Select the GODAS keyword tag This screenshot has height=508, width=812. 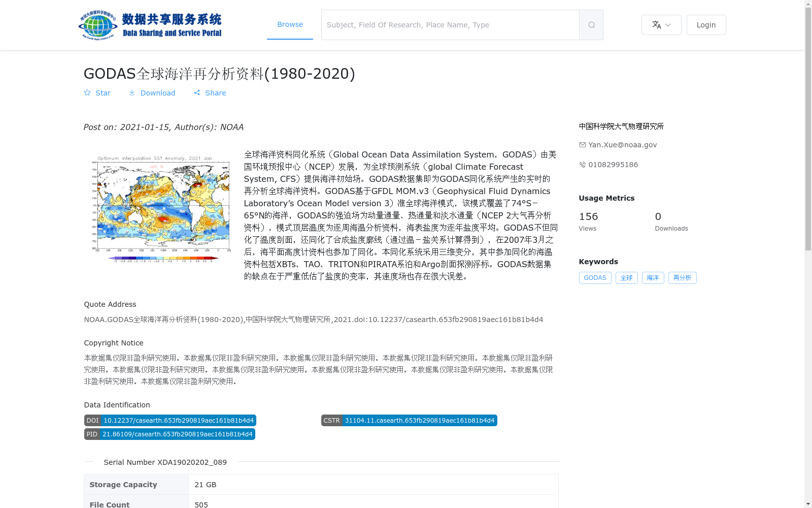coord(595,278)
